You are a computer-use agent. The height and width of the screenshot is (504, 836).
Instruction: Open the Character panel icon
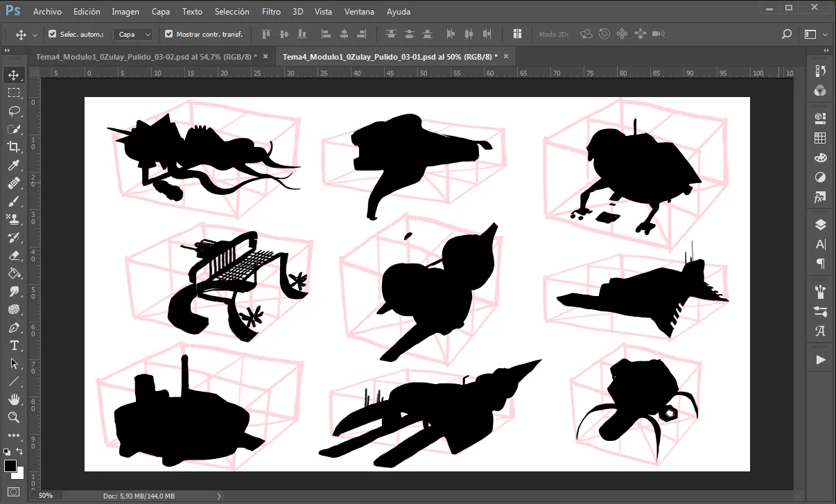click(x=821, y=245)
